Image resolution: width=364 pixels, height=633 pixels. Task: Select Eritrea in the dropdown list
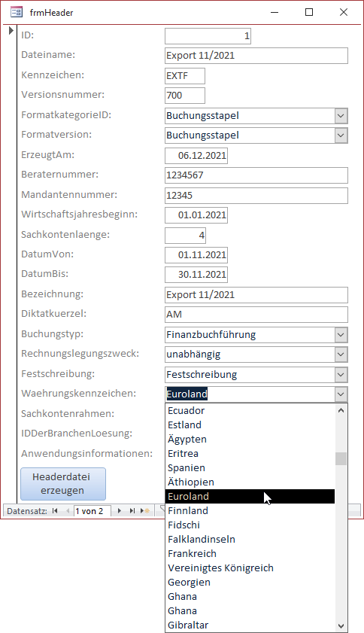250,453
